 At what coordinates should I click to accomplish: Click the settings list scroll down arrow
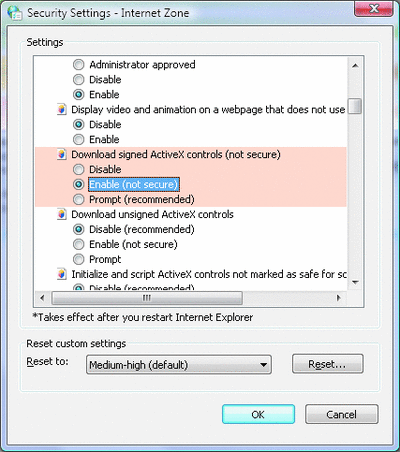tap(355, 282)
